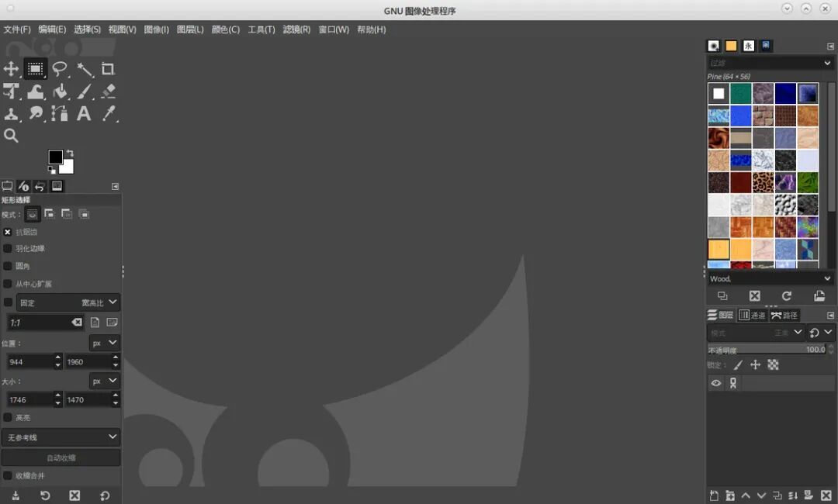Viewport: 838px width, 504px height.
Task: Swap foreground and background colors
Action: (x=70, y=154)
